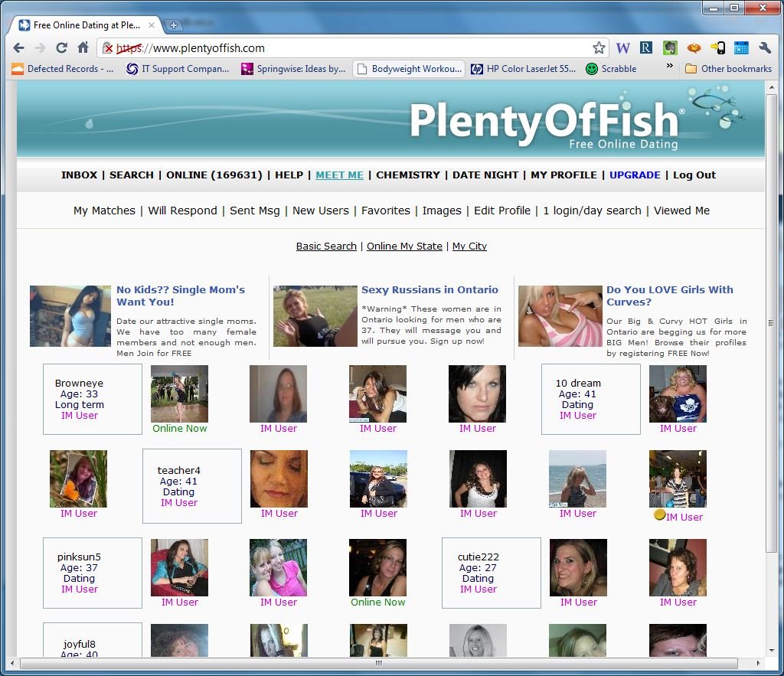Screen dimensions: 784x676
Task: Go to MY PROFILE
Action: (x=563, y=175)
